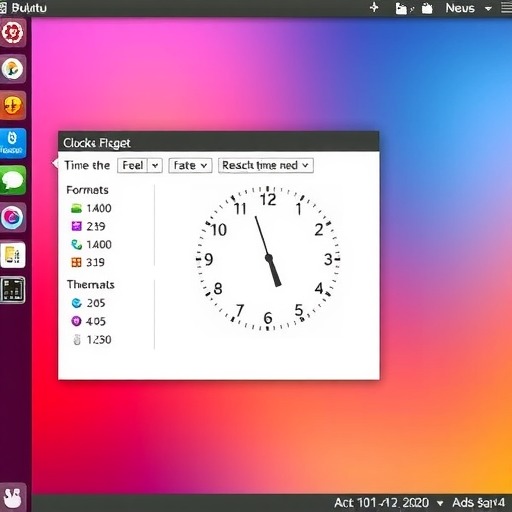Open the blue app icon in dock

pyautogui.click(x=13, y=143)
